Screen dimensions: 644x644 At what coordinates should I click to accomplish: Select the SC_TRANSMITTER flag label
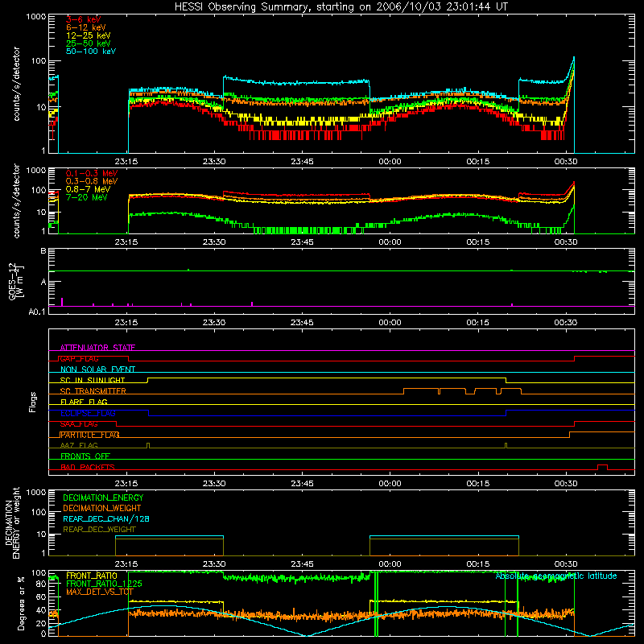(93, 391)
